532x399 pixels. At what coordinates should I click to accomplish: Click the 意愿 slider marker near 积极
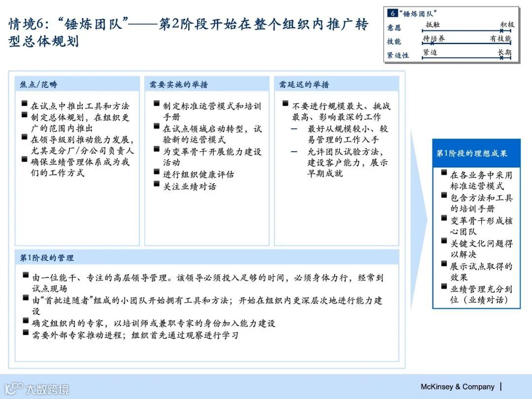click(x=501, y=31)
